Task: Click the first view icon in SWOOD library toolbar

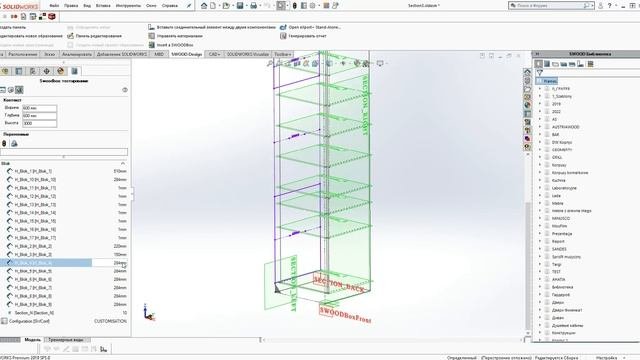Action: 539,64
